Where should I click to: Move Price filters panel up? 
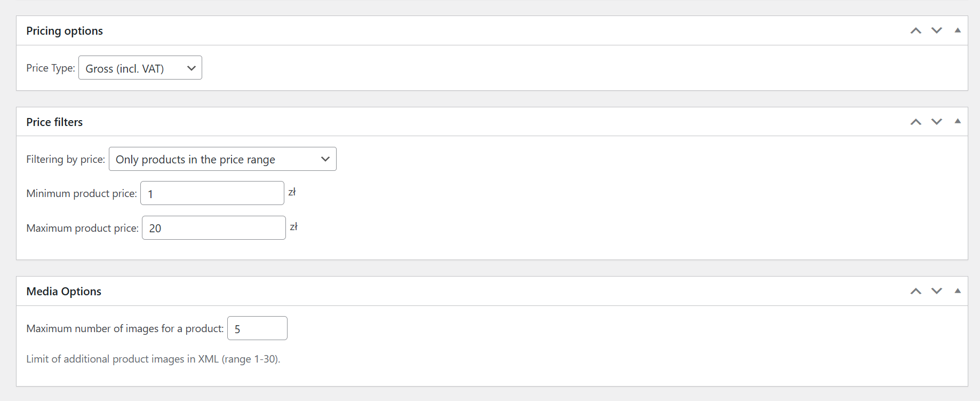[915, 122]
